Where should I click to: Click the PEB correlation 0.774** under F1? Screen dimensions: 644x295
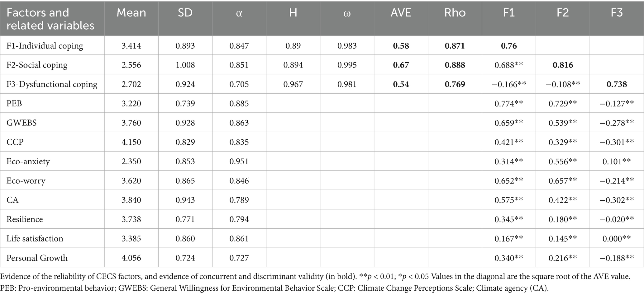point(509,104)
